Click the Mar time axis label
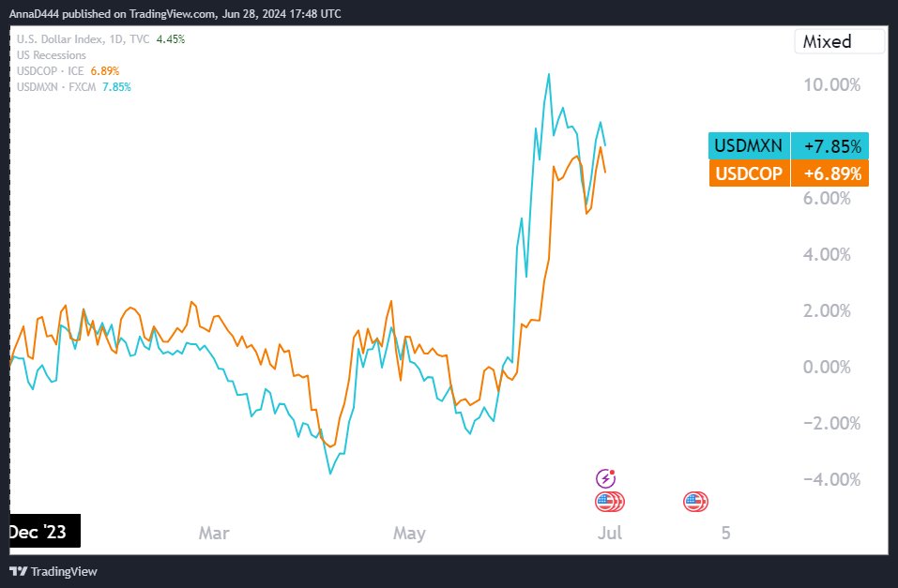 click(x=214, y=533)
